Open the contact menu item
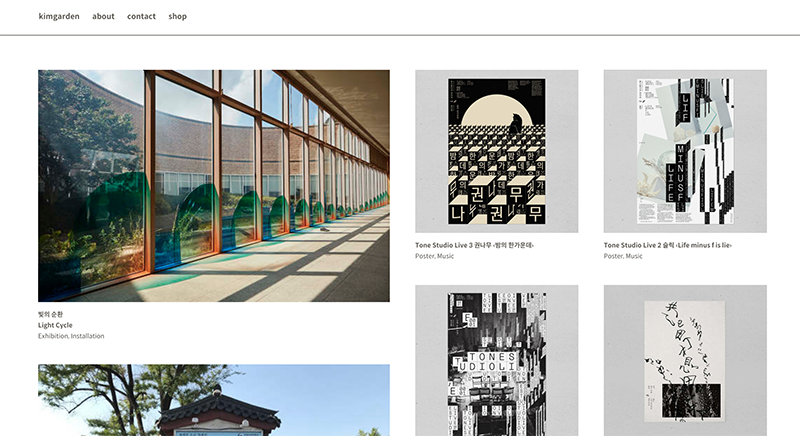This screenshot has height=436, width=800. [141, 16]
